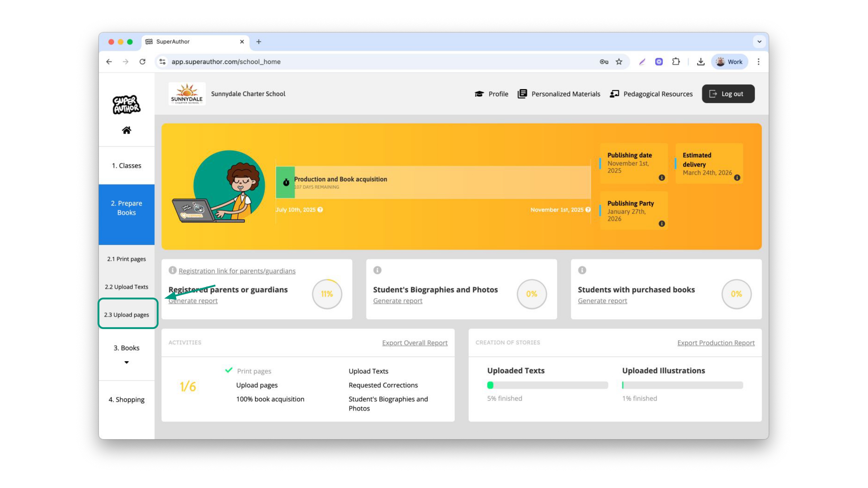Open browser Downloads icon
This screenshot has width=868, height=488.
tap(700, 62)
